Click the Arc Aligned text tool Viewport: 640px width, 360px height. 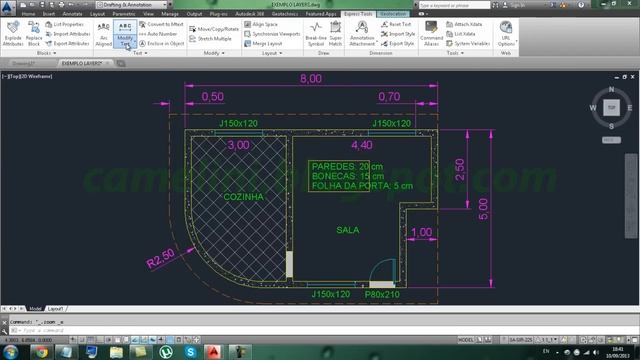click(103, 33)
